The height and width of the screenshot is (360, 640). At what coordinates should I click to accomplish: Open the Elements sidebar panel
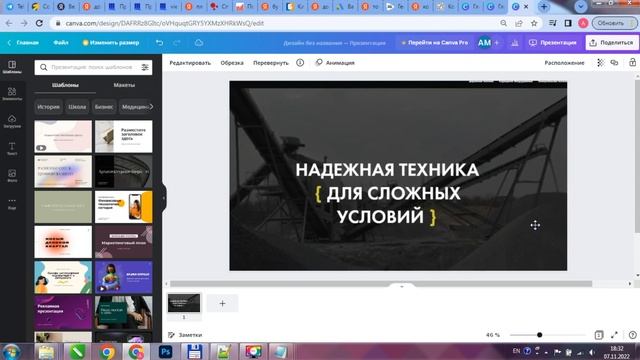click(x=12, y=94)
